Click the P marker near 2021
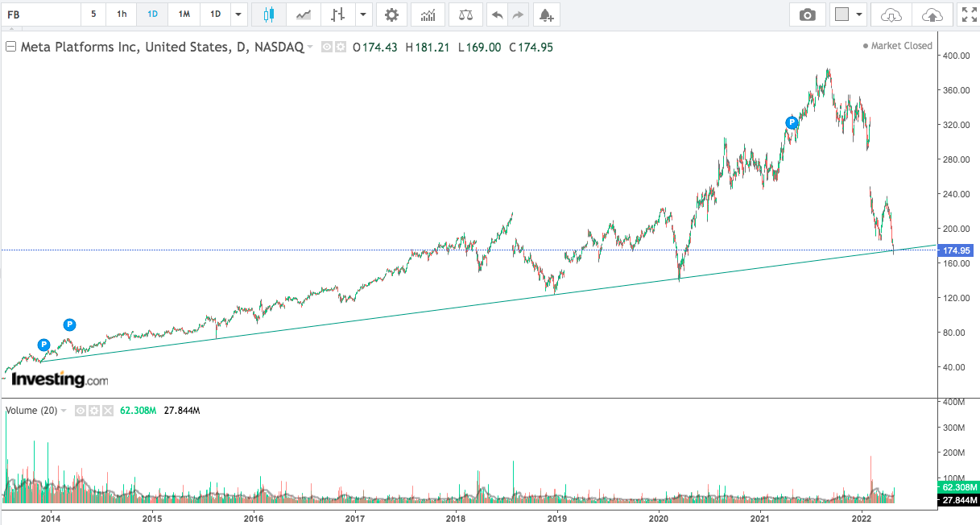 pyautogui.click(x=792, y=122)
